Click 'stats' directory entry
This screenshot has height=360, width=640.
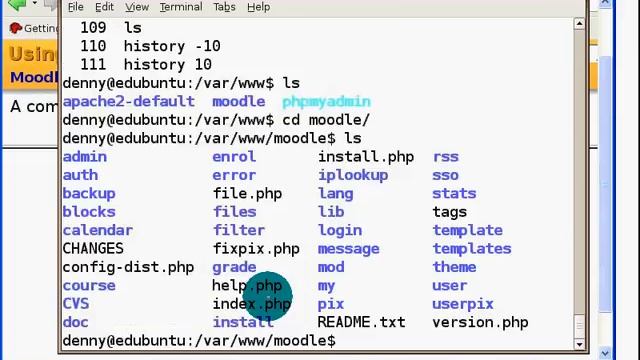tap(454, 193)
